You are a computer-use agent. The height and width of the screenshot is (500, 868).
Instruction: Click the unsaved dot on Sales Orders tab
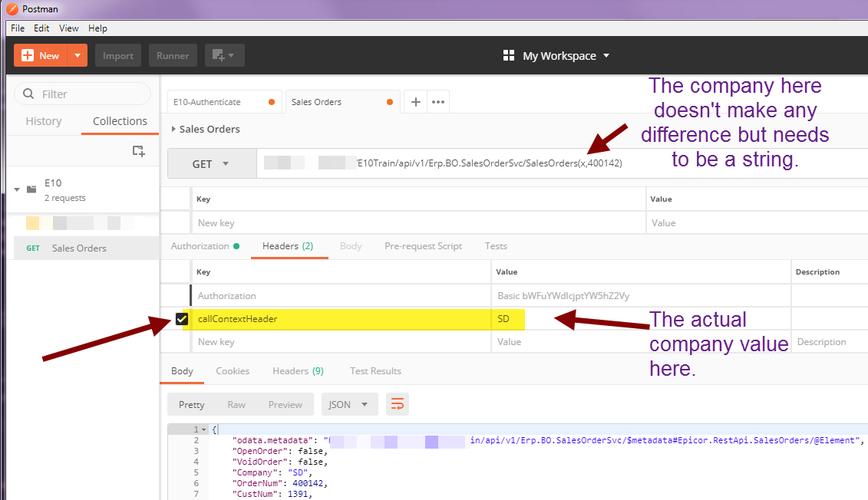390,102
